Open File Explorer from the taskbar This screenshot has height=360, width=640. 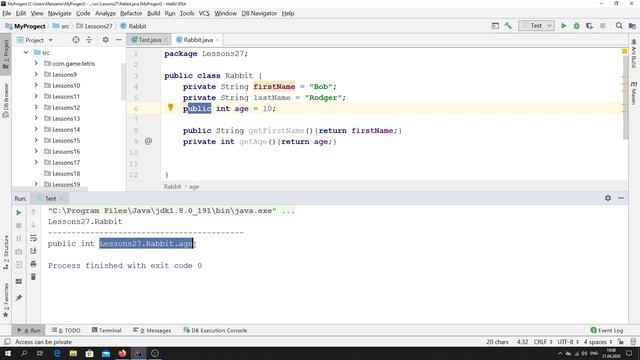(x=73, y=353)
